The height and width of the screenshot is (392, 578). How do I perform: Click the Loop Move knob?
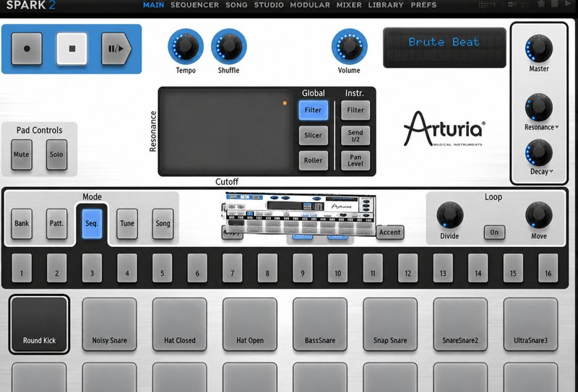[x=538, y=215]
